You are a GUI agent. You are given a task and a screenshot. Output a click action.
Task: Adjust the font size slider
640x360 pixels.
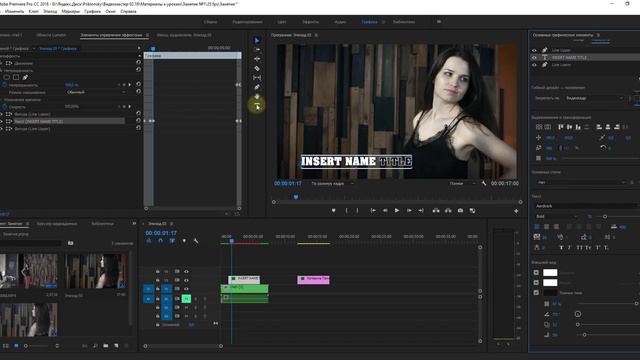[605, 216]
